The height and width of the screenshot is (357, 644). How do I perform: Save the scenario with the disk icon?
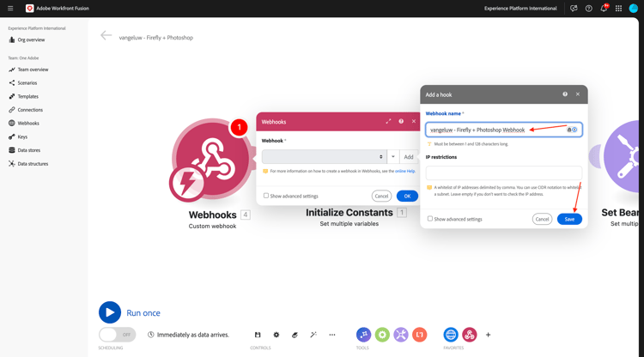point(258,335)
